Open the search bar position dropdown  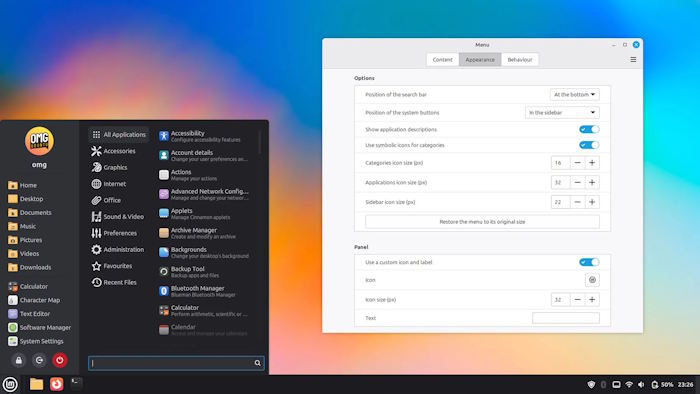(575, 95)
